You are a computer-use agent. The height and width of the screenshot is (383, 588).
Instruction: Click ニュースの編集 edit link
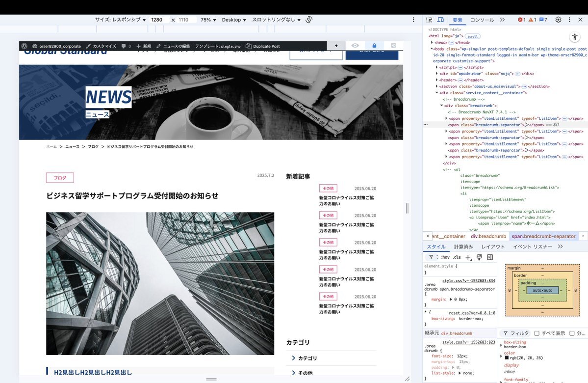click(x=173, y=46)
